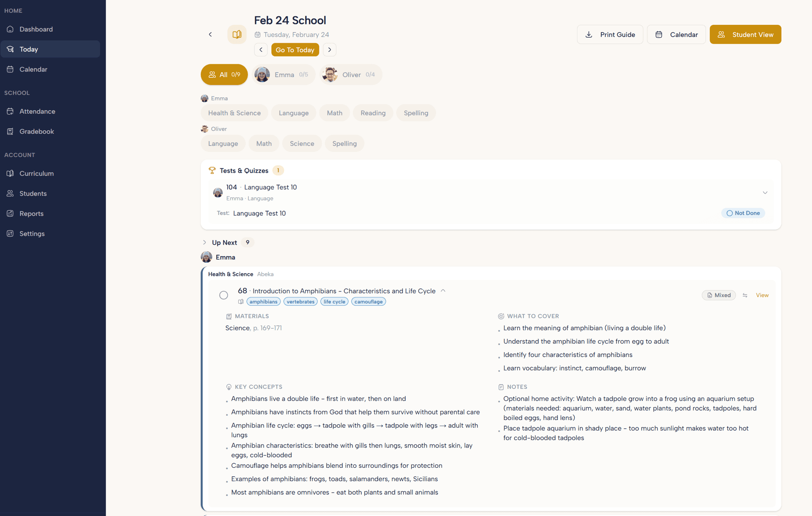This screenshot has width=812, height=516.
Task: Expand the Language Test 10 row chevron
Action: (x=765, y=192)
